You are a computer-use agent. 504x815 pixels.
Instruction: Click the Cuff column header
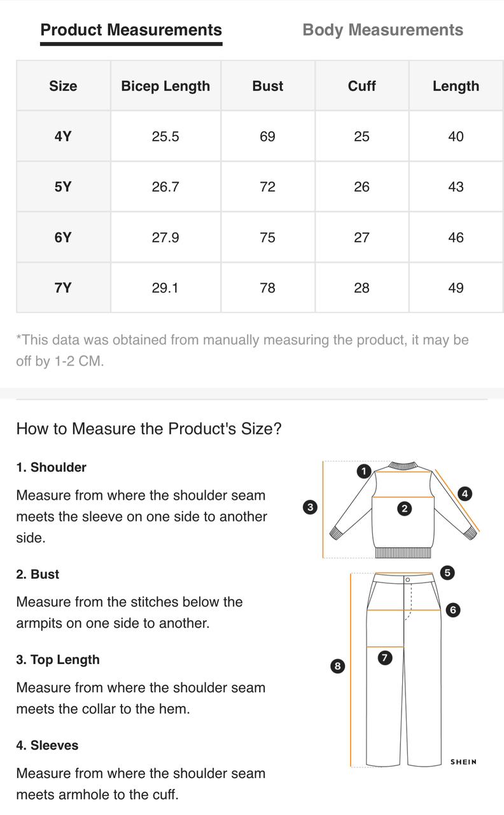pos(361,86)
